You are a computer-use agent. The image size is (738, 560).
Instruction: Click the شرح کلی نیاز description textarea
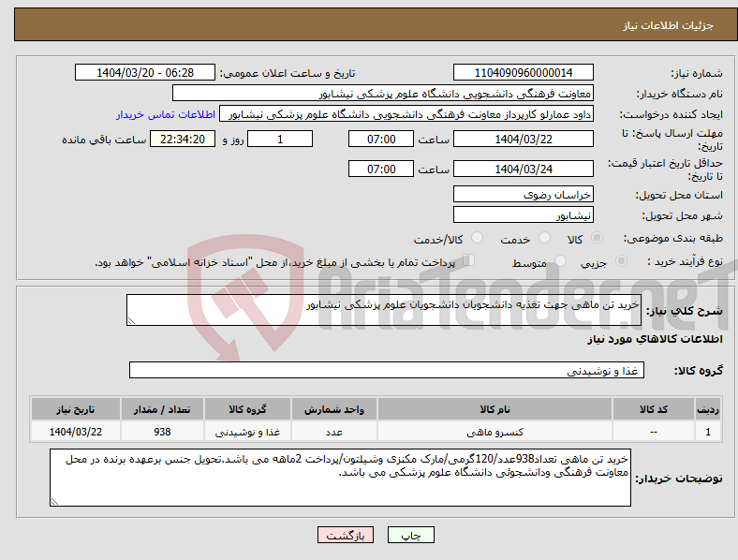point(384,310)
